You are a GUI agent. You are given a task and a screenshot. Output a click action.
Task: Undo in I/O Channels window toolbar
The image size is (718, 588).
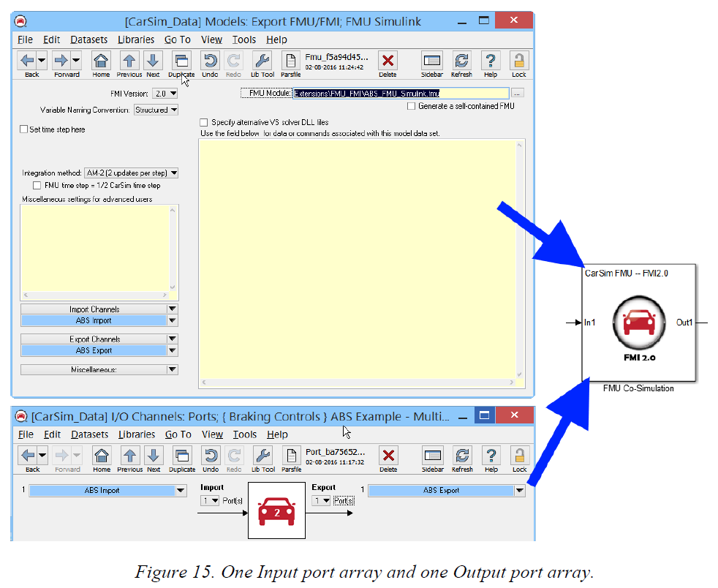pyautogui.click(x=211, y=455)
